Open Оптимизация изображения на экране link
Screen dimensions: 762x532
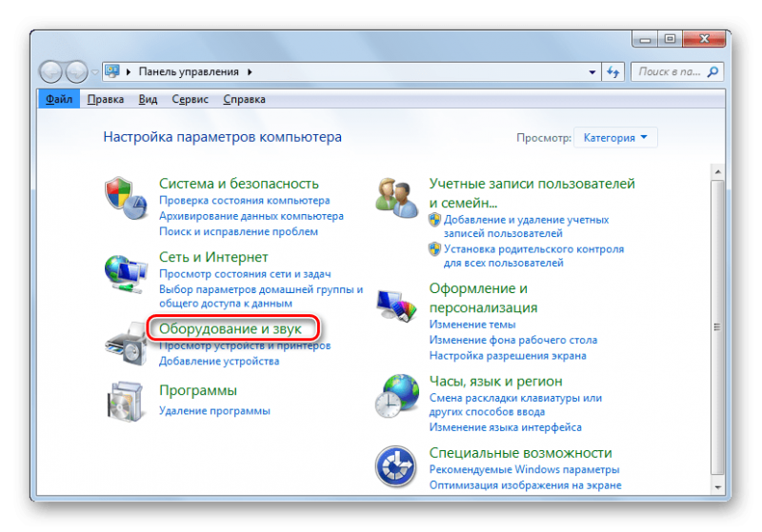tap(525, 485)
